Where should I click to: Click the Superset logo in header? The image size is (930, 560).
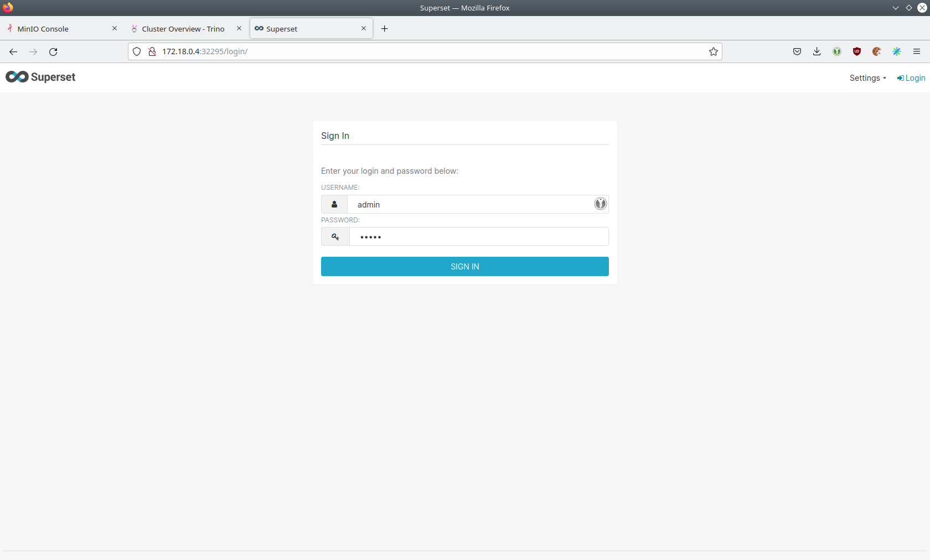[x=40, y=77]
